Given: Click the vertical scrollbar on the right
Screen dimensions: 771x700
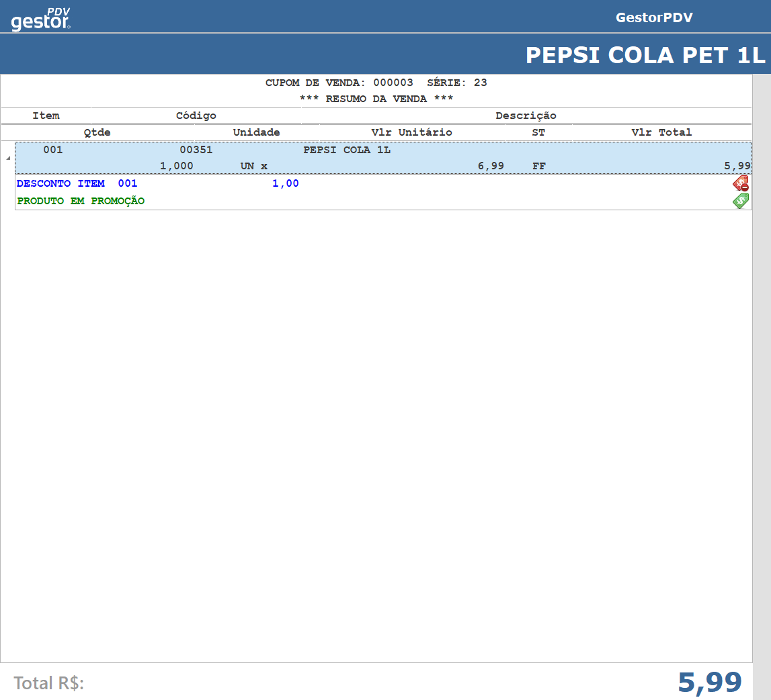Looking at the screenshot, I should (x=761, y=368).
